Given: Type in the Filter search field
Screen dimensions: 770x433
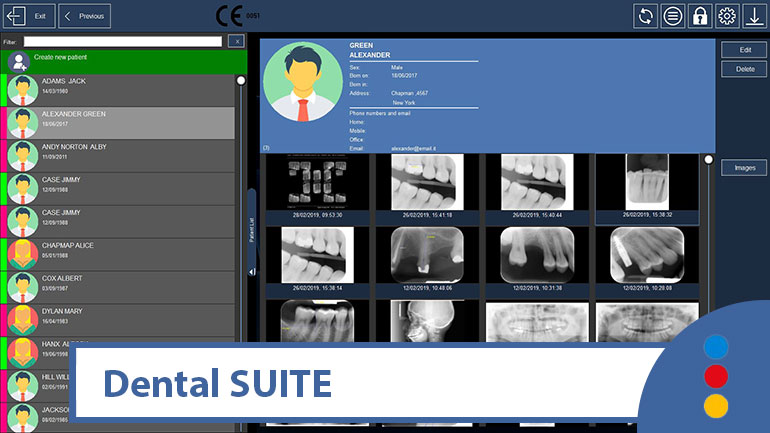Looking at the screenshot, I should point(122,41).
